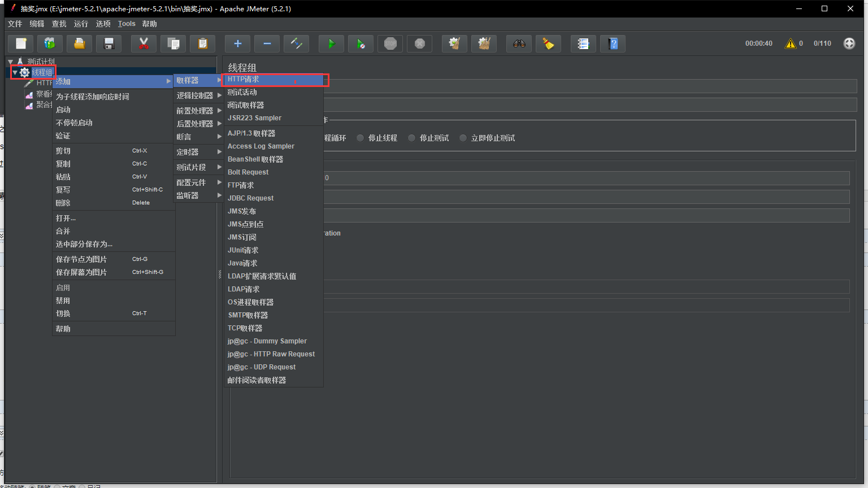Click the field containing value 0

pyautogui.click(x=587, y=178)
